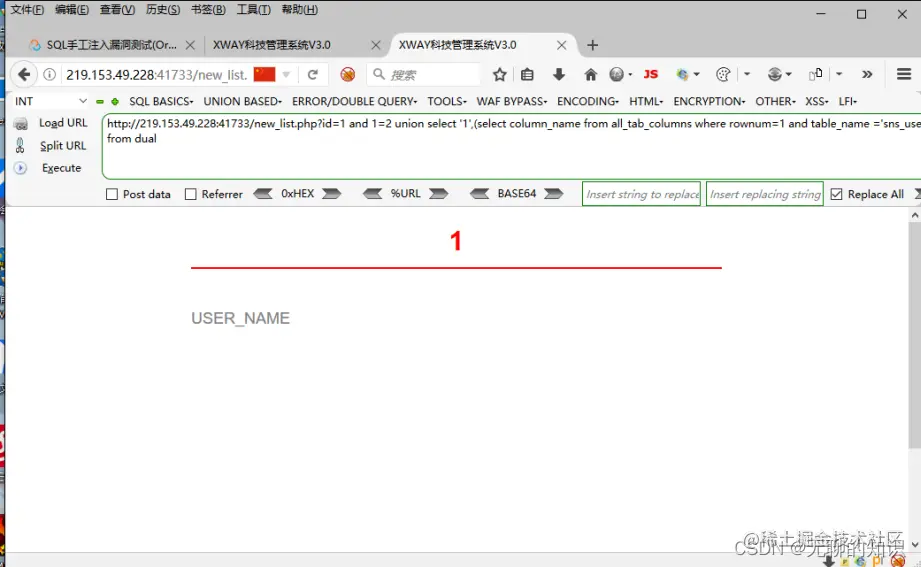921x567 pixels.
Task: Click the Load URL icon
Action: tap(21, 124)
